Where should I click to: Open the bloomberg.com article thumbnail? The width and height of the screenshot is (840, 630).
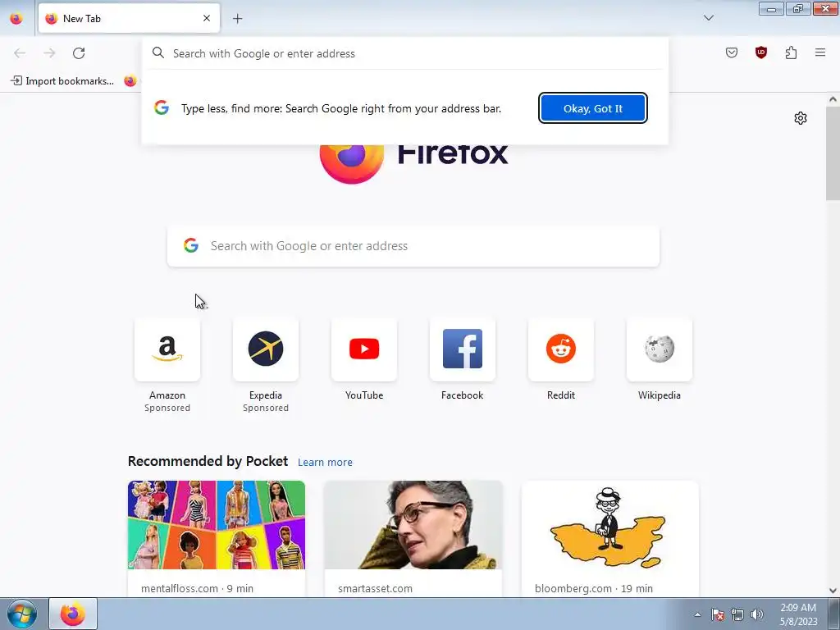[609, 525]
